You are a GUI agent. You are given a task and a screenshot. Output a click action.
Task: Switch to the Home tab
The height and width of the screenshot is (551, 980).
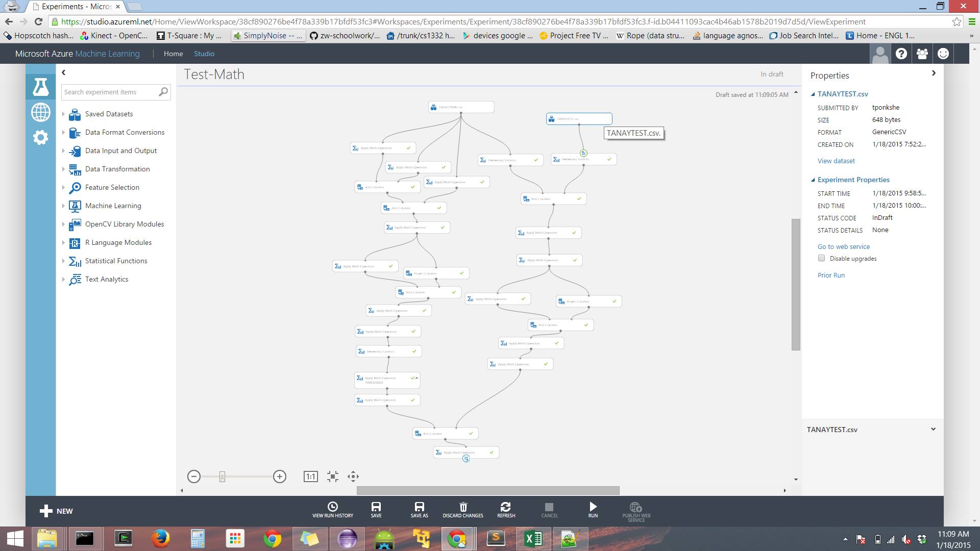click(x=173, y=54)
